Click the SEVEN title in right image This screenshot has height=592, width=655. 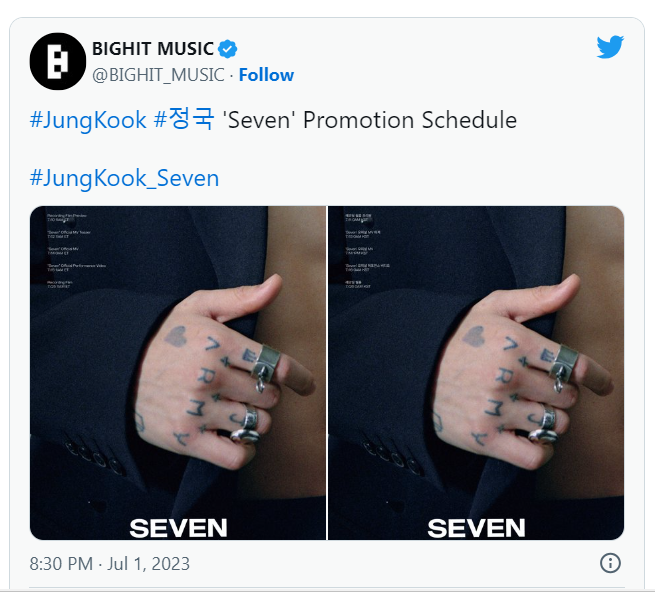[x=476, y=528]
